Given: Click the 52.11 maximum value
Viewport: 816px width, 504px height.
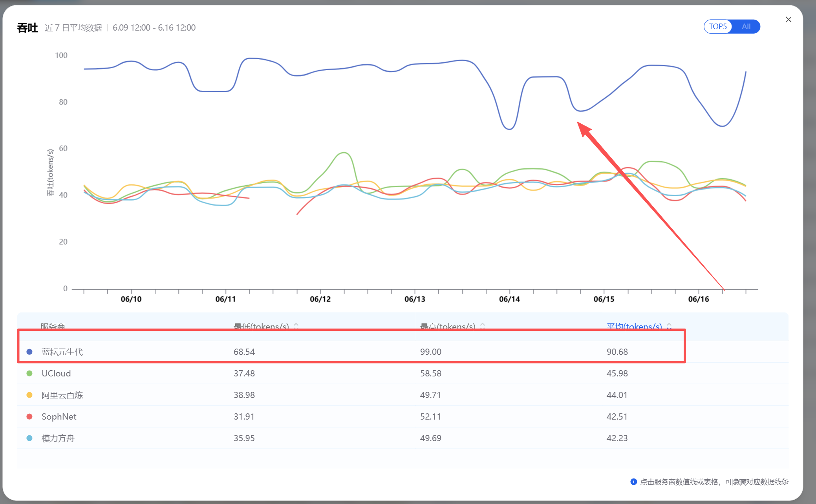Looking at the screenshot, I should coord(430,416).
